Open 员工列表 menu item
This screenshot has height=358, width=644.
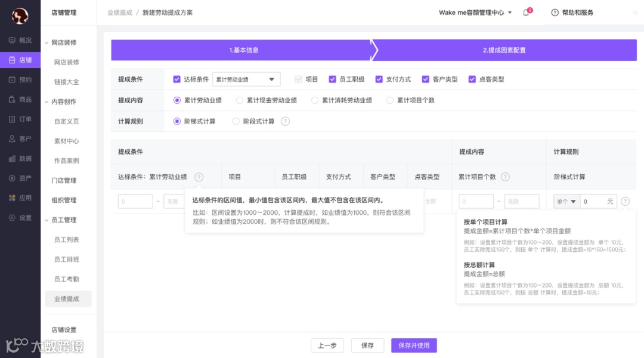(x=67, y=240)
